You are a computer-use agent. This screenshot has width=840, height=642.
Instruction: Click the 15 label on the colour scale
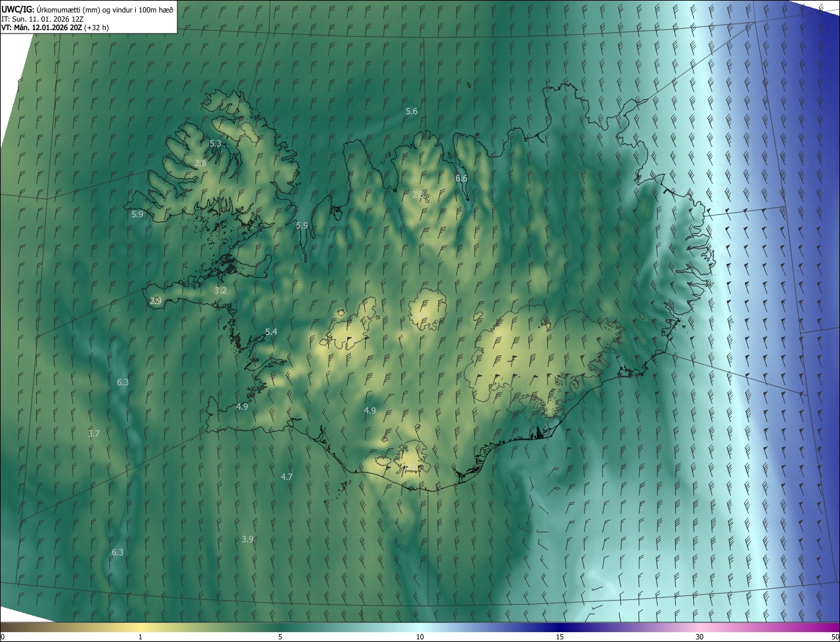[x=560, y=637]
